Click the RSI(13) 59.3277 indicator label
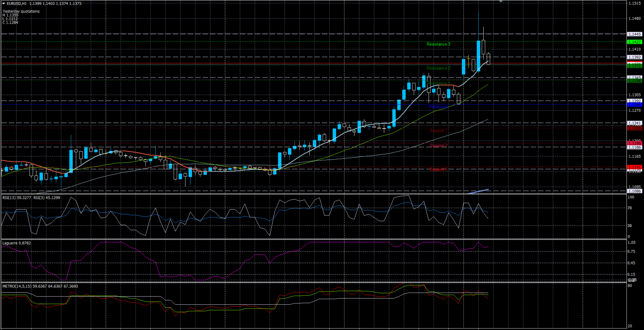644x330 pixels. tap(17, 198)
